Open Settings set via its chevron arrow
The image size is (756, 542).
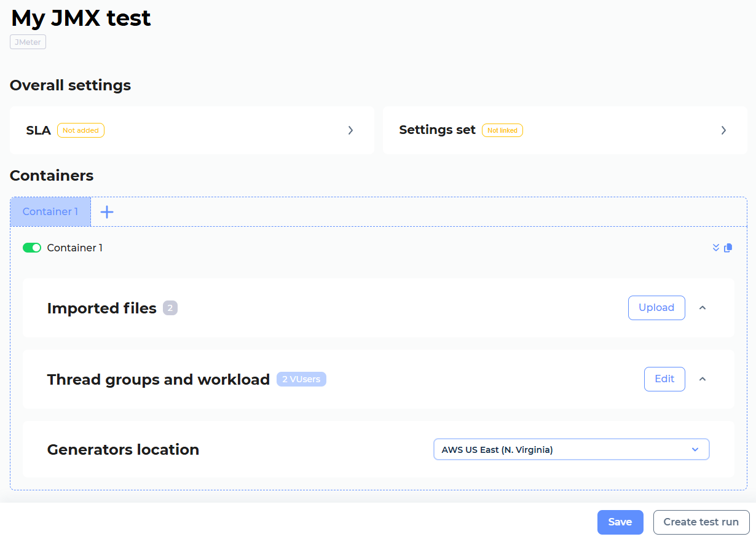pyautogui.click(x=723, y=130)
